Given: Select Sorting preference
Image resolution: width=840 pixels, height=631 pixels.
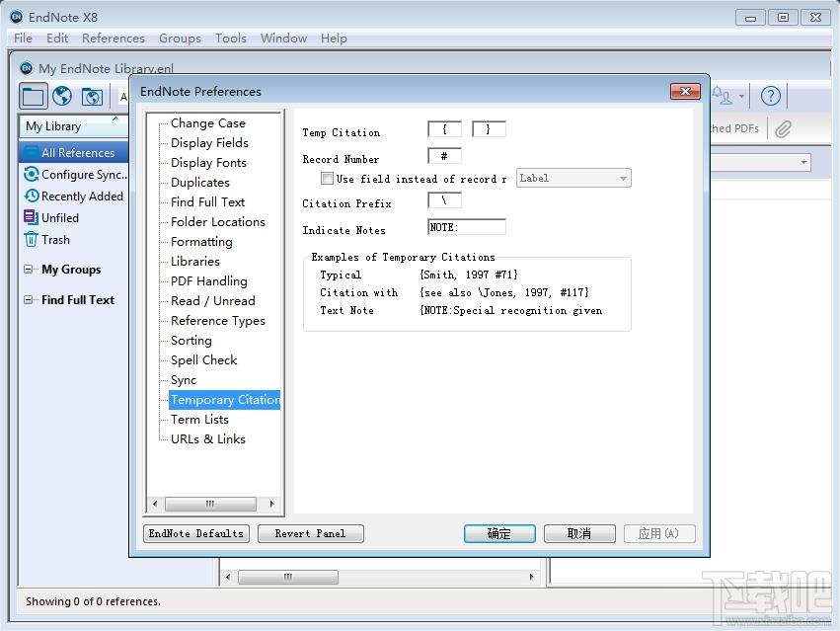Looking at the screenshot, I should (191, 341).
